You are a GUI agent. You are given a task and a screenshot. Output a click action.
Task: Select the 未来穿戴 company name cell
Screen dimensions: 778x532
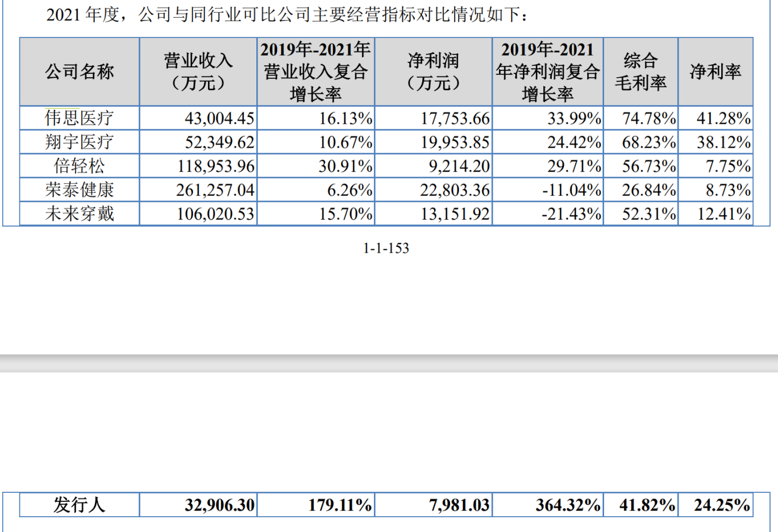tap(80, 213)
